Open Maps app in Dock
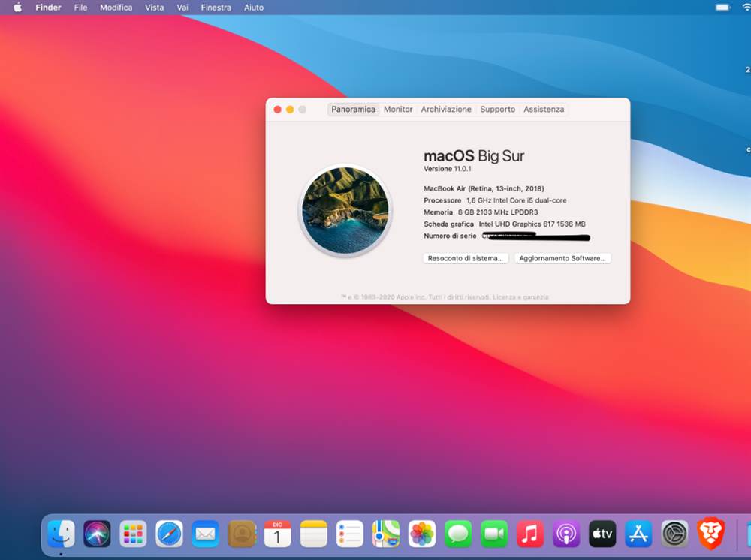 (x=386, y=534)
